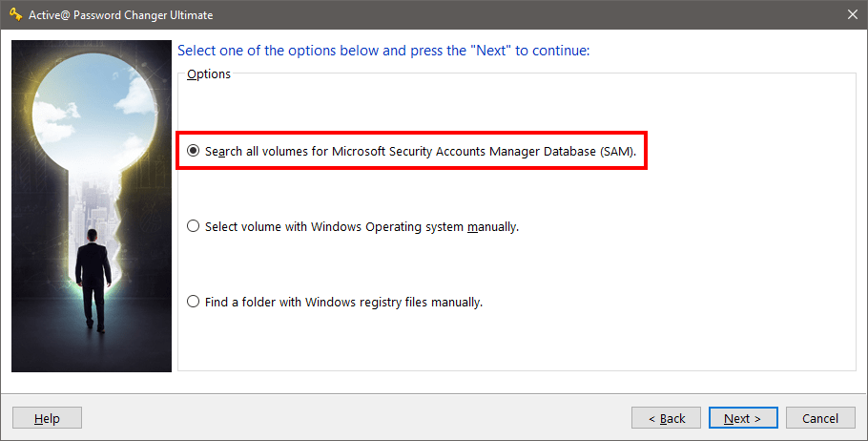Click the key icon in the title bar
This screenshot has height=441, width=868.
point(15,14)
